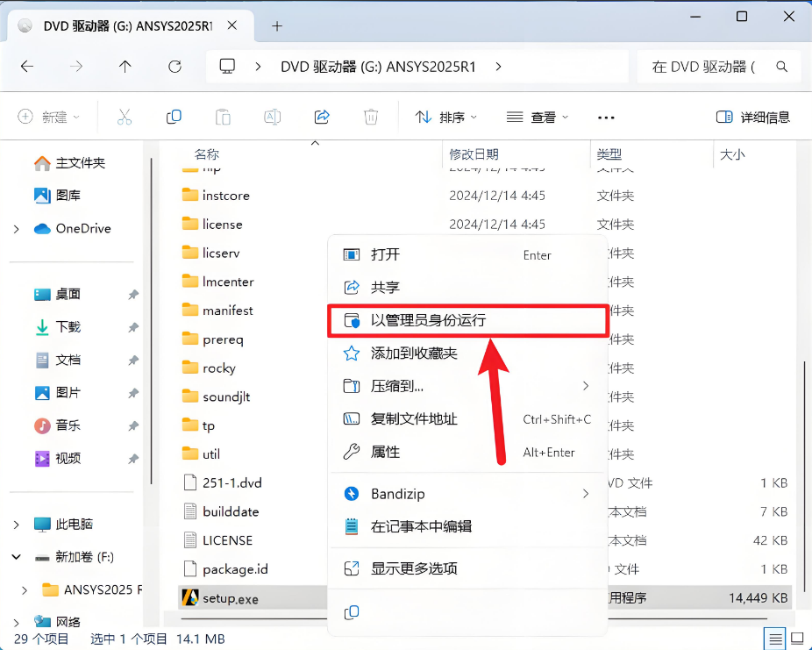Choose Share in context menu
812x650 pixels.
467,287
